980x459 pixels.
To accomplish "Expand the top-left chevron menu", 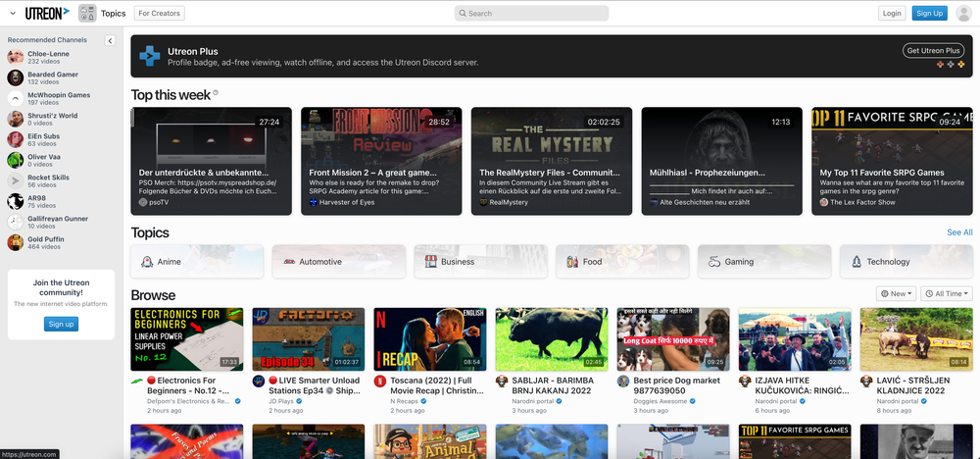I will [x=13, y=13].
